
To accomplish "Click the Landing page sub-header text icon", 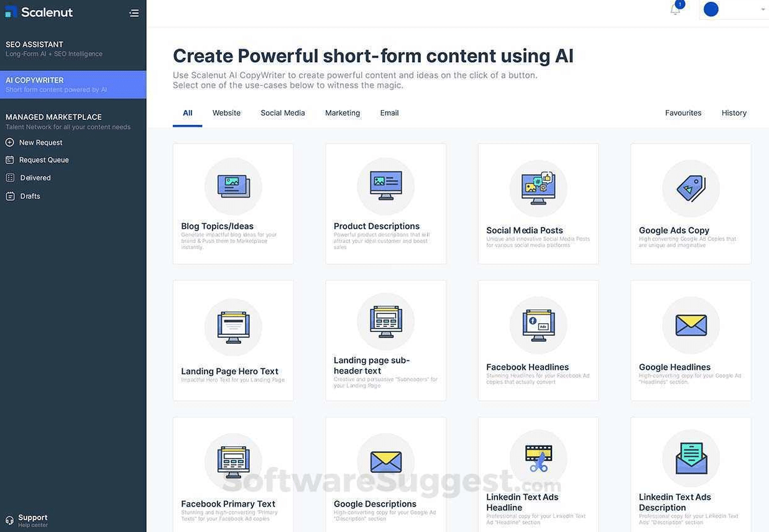I will [385, 321].
